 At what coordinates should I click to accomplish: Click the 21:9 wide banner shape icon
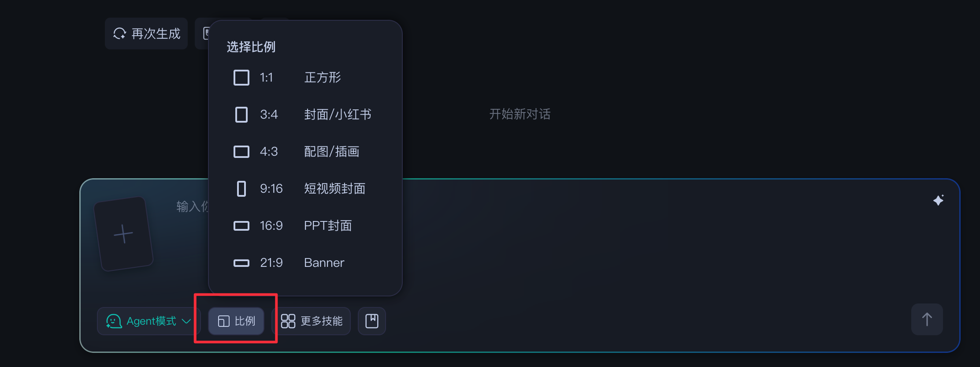(x=241, y=263)
